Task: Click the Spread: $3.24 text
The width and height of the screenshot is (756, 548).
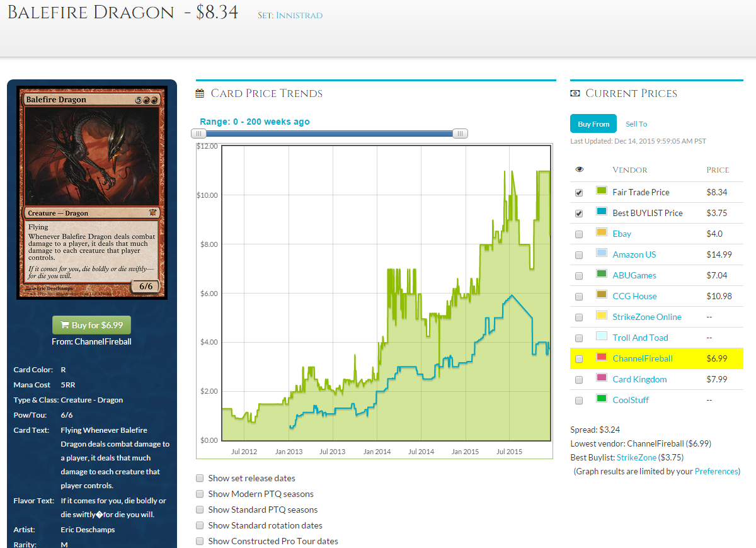Action: point(595,430)
